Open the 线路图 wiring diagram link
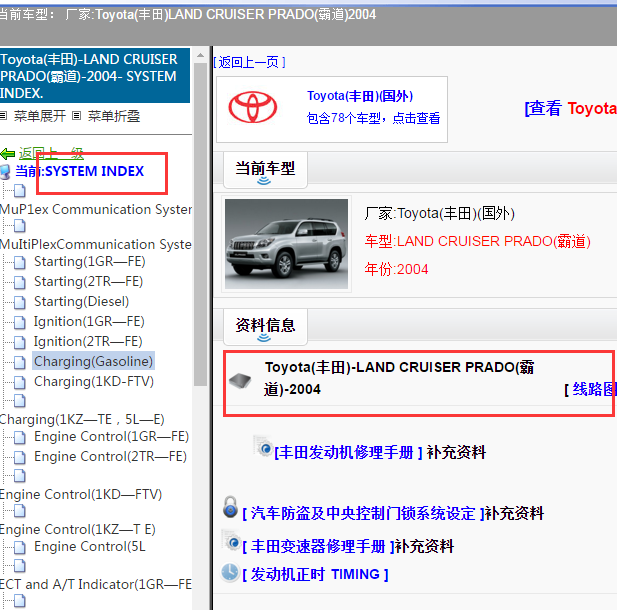 click(594, 389)
